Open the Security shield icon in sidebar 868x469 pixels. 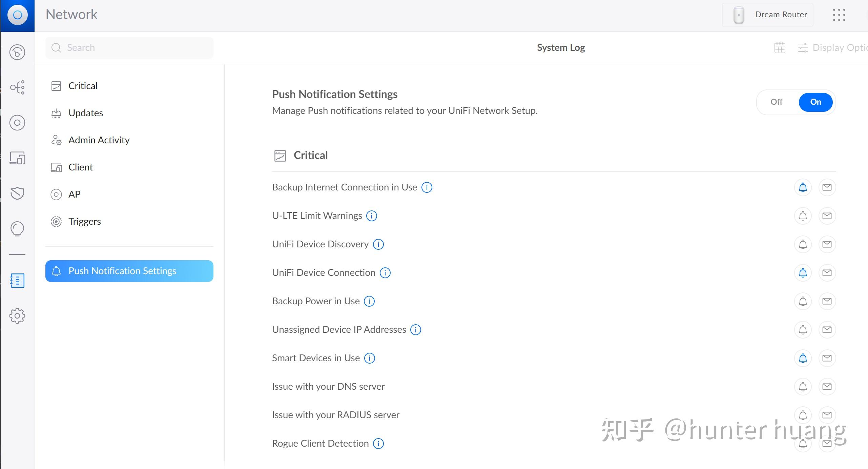coord(17,193)
